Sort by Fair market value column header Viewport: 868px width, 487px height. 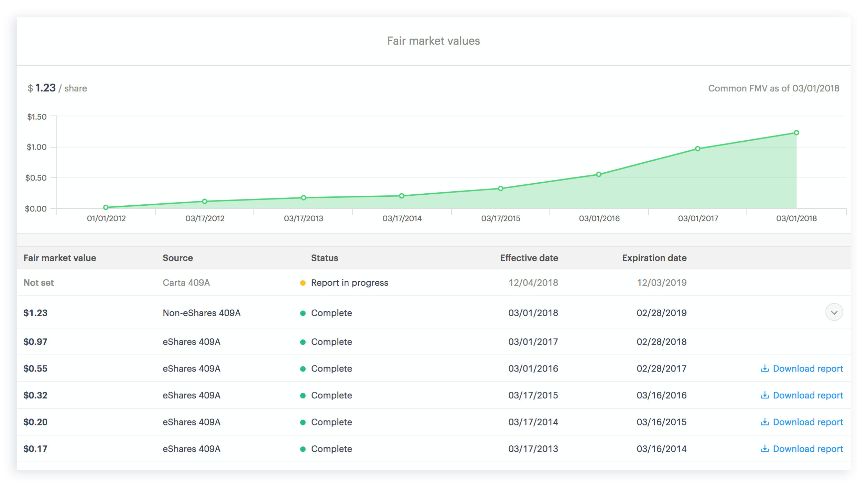pos(59,258)
